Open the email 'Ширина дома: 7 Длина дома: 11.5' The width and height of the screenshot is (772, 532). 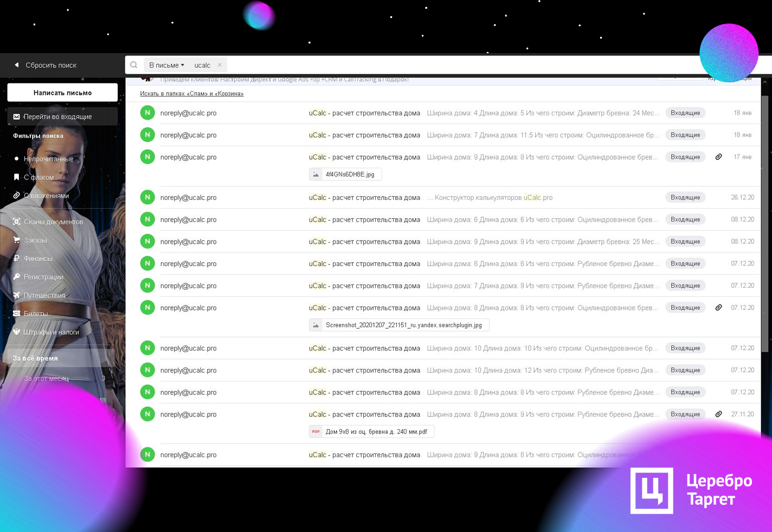[443, 135]
